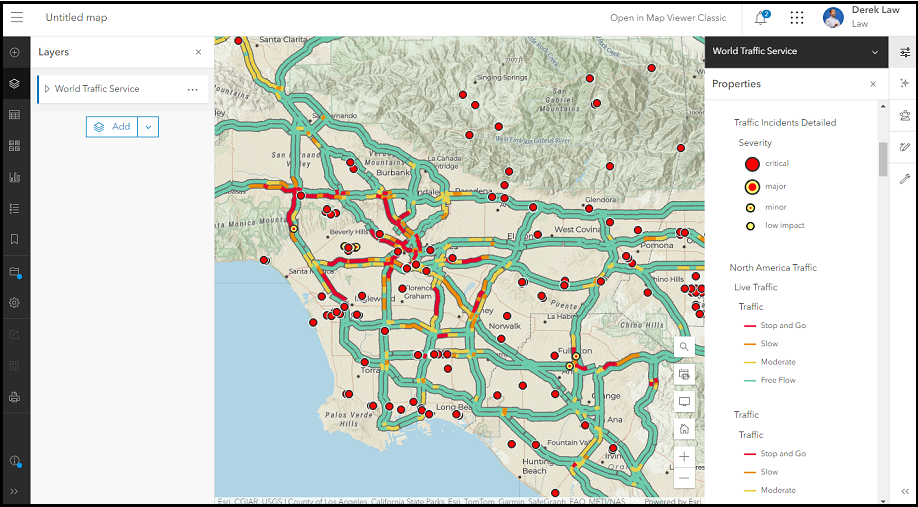Click the Untitled map title
This screenshot has height=507, width=918.
coord(77,18)
